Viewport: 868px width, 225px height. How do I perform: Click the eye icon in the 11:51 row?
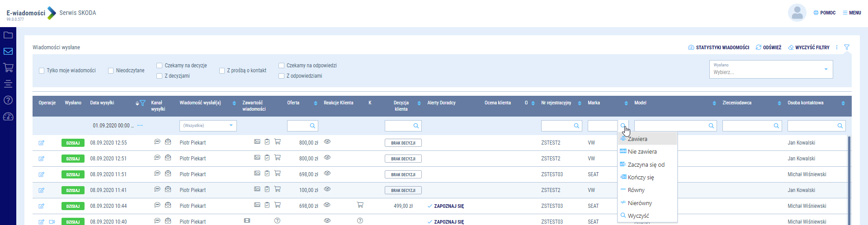coord(327,173)
